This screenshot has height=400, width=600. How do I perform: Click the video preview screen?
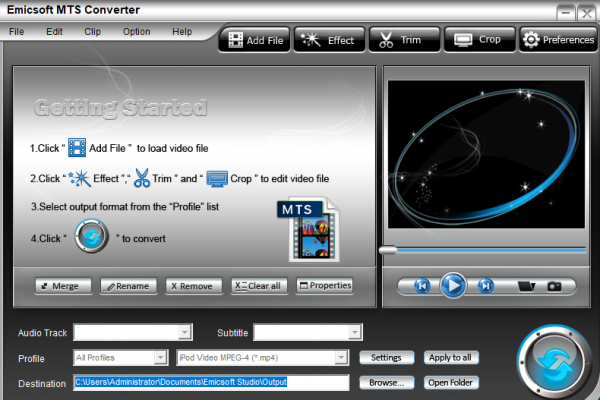(x=486, y=154)
